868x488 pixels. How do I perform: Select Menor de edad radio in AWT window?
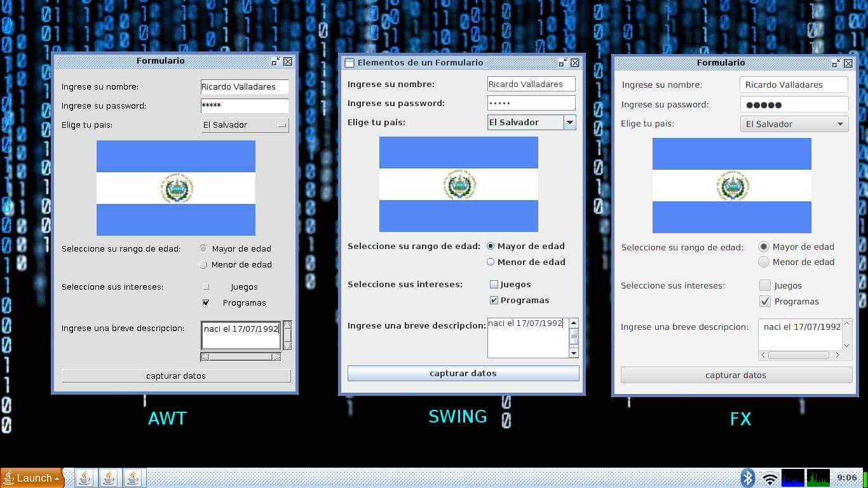(x=203, y=264)
